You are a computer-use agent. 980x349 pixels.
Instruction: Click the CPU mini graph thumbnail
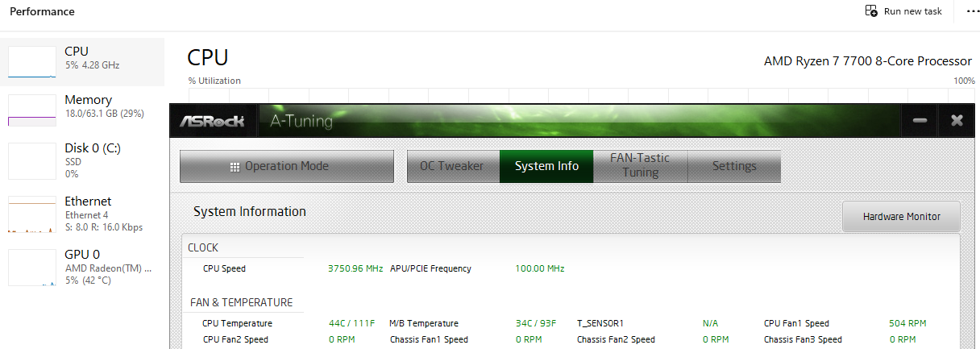pyautogui.click(x=32, y=62)
